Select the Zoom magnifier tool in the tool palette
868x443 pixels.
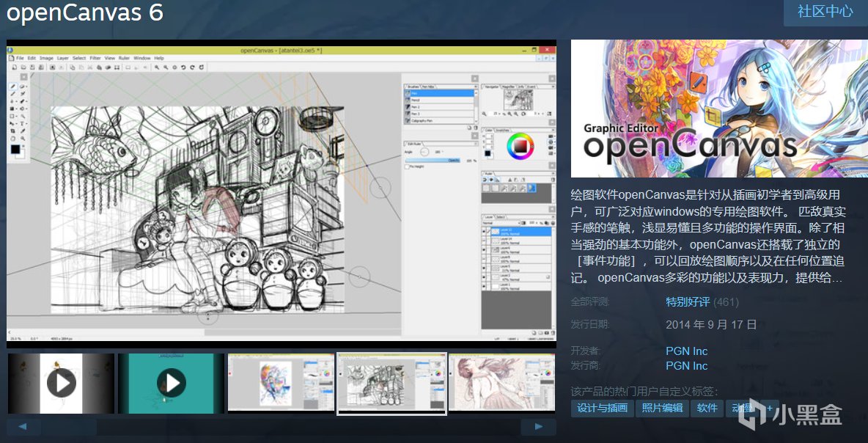pyautogui.click(x=23, y=139)
